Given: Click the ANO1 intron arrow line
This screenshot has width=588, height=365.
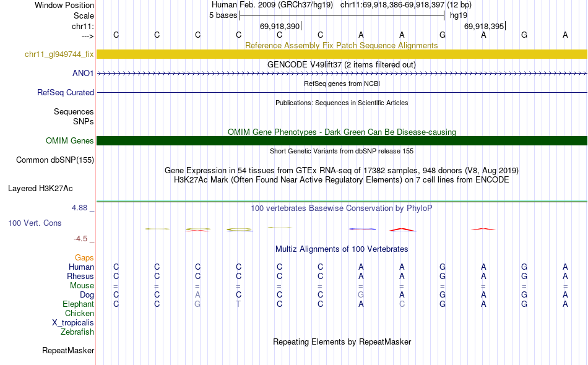Looking at the screenshot, I should [x=342, y=74].
